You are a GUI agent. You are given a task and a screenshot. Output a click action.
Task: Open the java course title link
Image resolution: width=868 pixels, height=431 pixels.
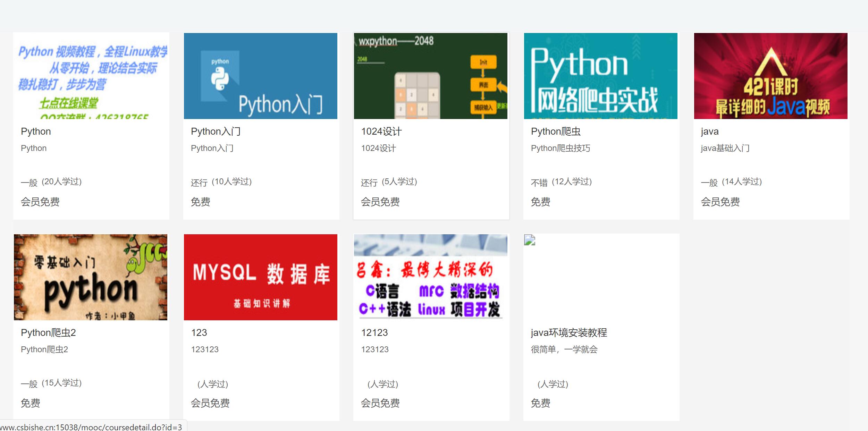click(710, 132)
